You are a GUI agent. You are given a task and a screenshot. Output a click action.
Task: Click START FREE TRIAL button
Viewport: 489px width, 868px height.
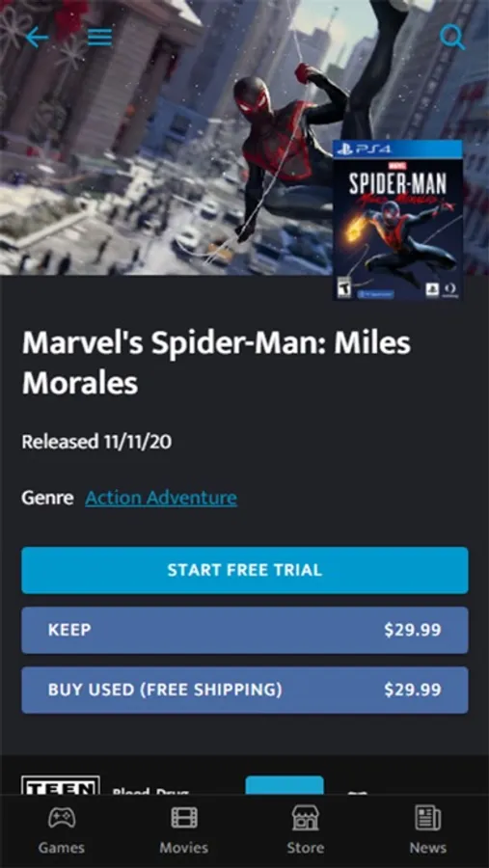pyautogui.click(x=245, y=570)
